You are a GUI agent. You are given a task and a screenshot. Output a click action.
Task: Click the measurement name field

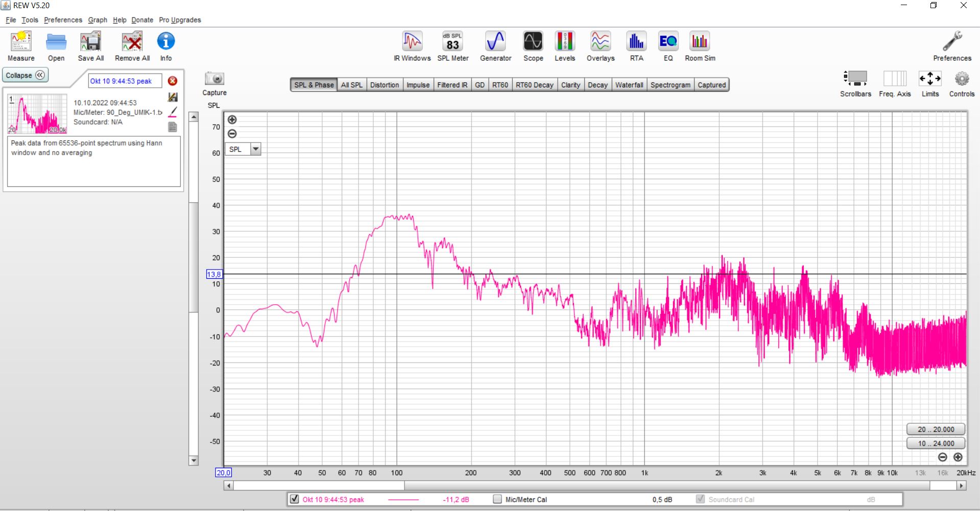[125, 81]
